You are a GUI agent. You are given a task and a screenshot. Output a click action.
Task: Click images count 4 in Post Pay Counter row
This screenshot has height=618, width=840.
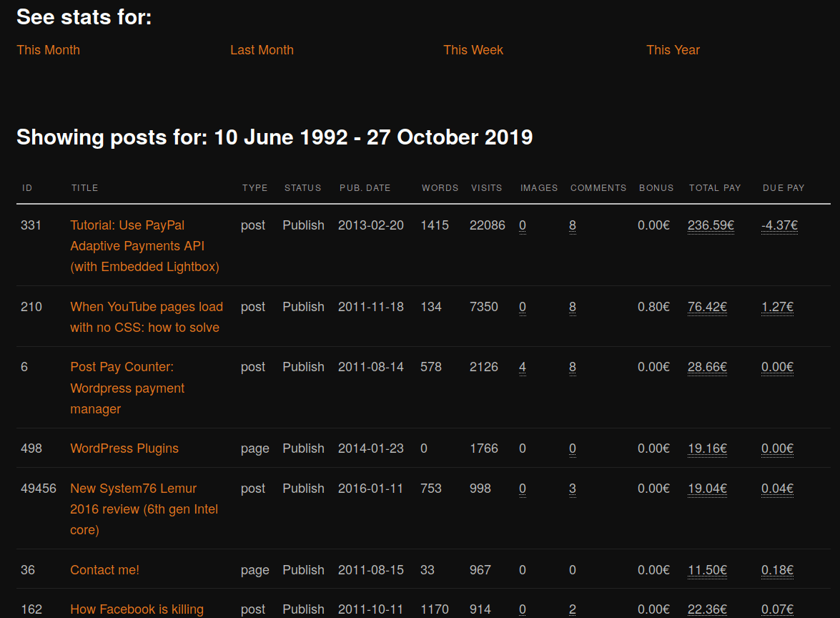pos(523,367)
